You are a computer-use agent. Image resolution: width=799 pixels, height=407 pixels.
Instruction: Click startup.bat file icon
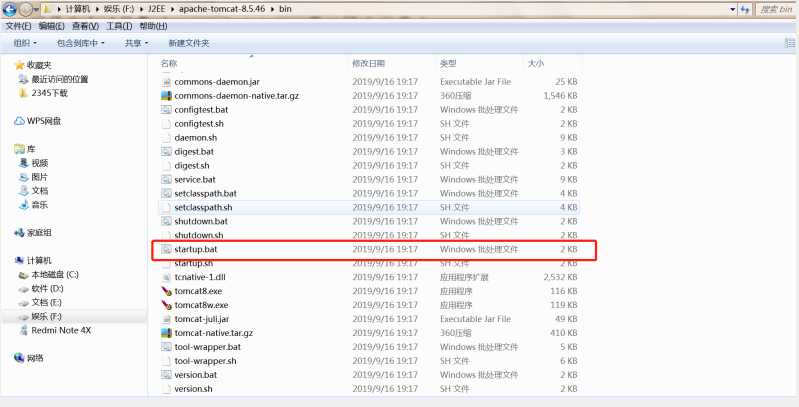(166, 249)
